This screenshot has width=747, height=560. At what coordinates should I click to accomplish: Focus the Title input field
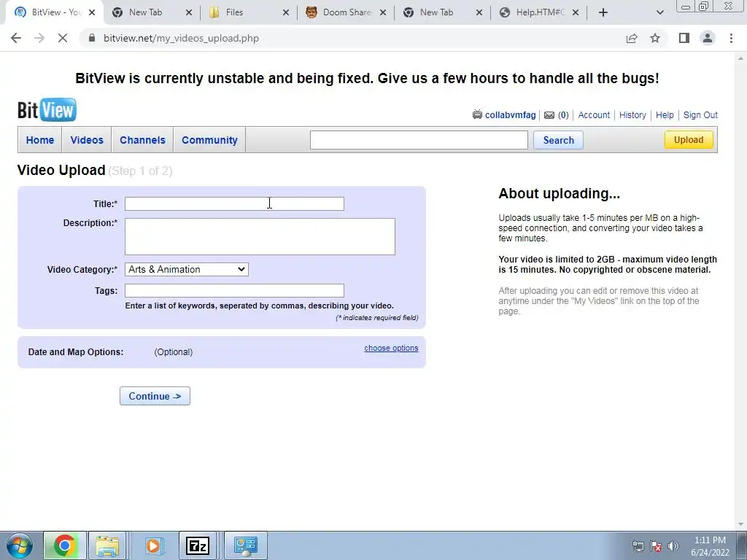[x=234, y=204]
